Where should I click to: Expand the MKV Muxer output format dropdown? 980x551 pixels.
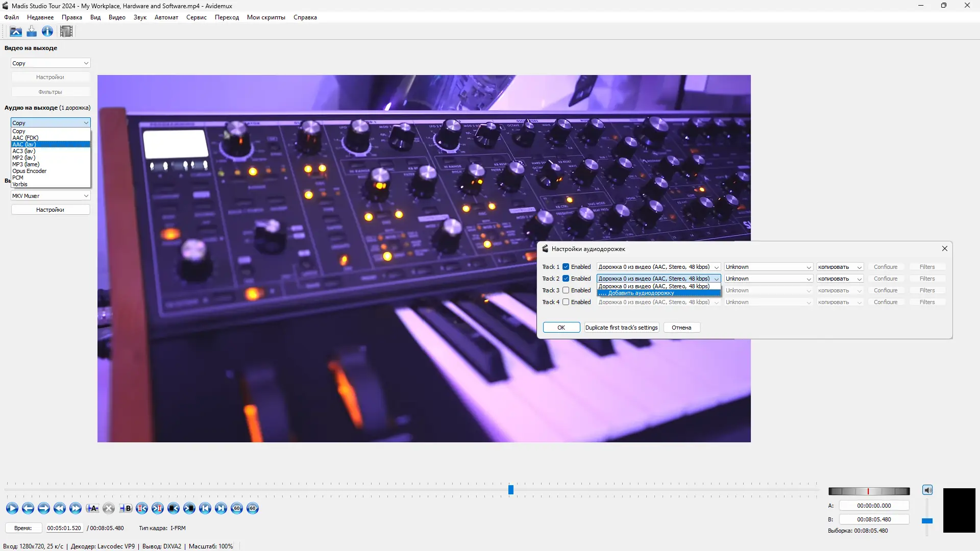pos(51,196)
